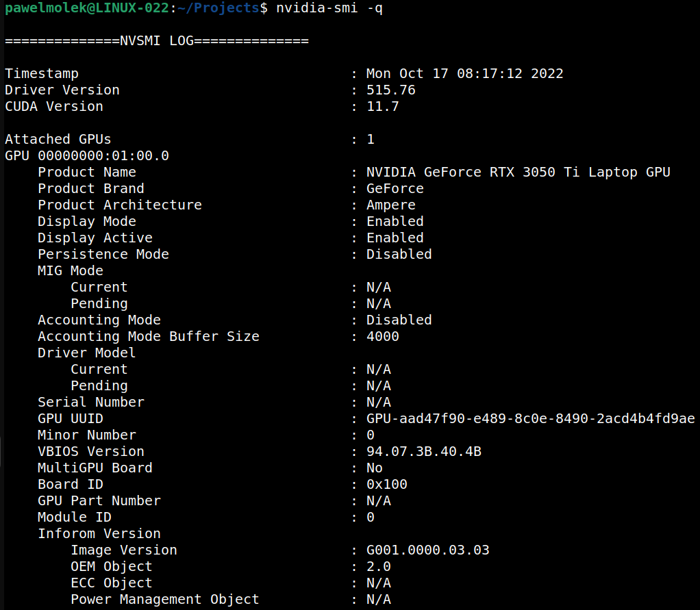Click the Product Name line
Viewport: 700px width, 610px height.
87,172
